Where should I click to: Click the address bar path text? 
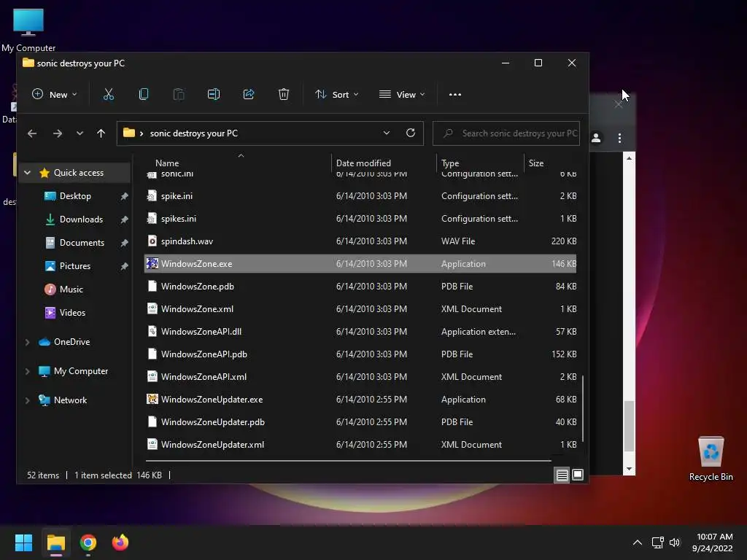(194, 133)
